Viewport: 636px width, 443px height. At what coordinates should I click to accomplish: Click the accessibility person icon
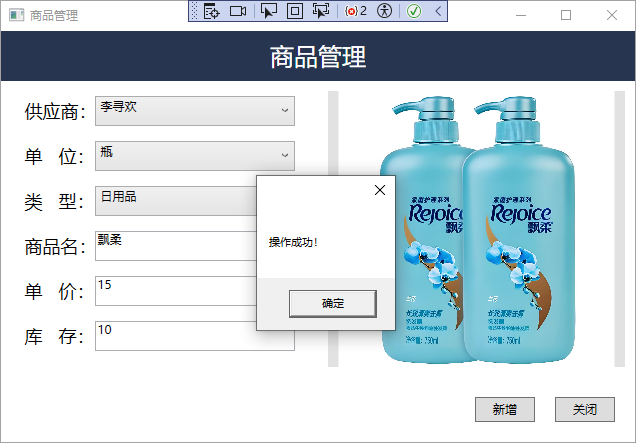tap(384, 11)
